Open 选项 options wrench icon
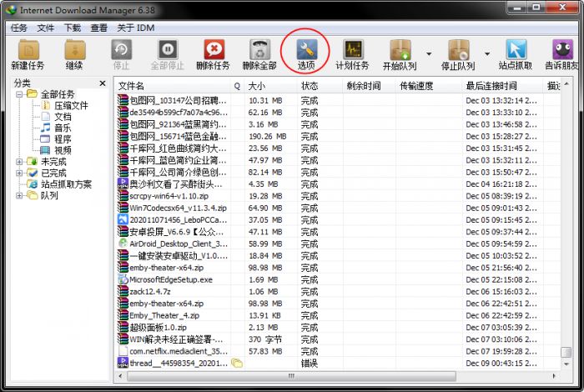This screenshot has width=584, height=392. (306, 49)
